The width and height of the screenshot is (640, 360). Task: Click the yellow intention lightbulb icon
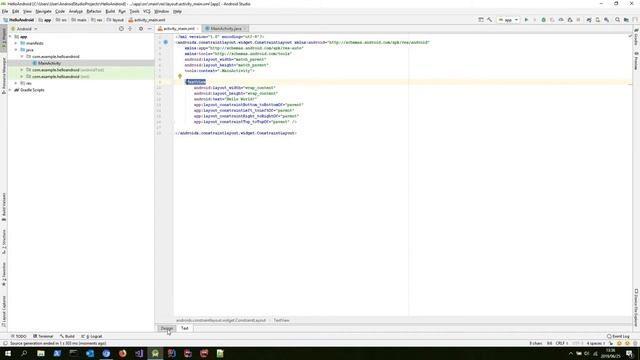(x=180, y=76)
